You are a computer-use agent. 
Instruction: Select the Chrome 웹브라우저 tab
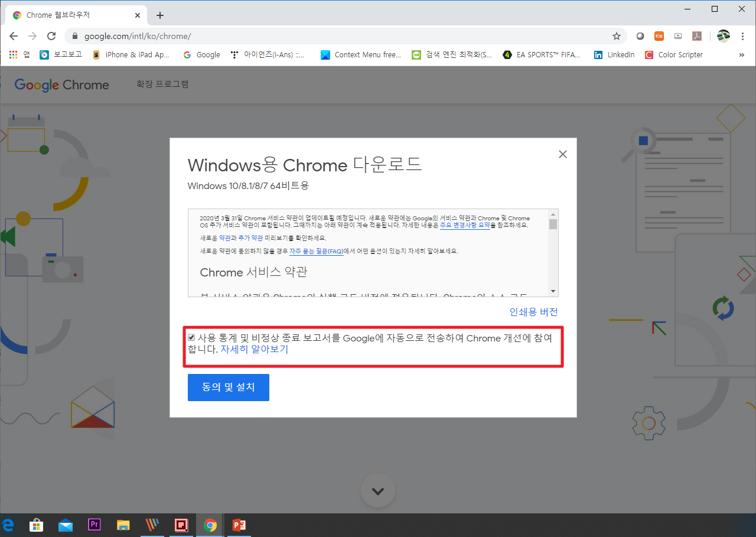pyautogui.click(x=75, y=15)
